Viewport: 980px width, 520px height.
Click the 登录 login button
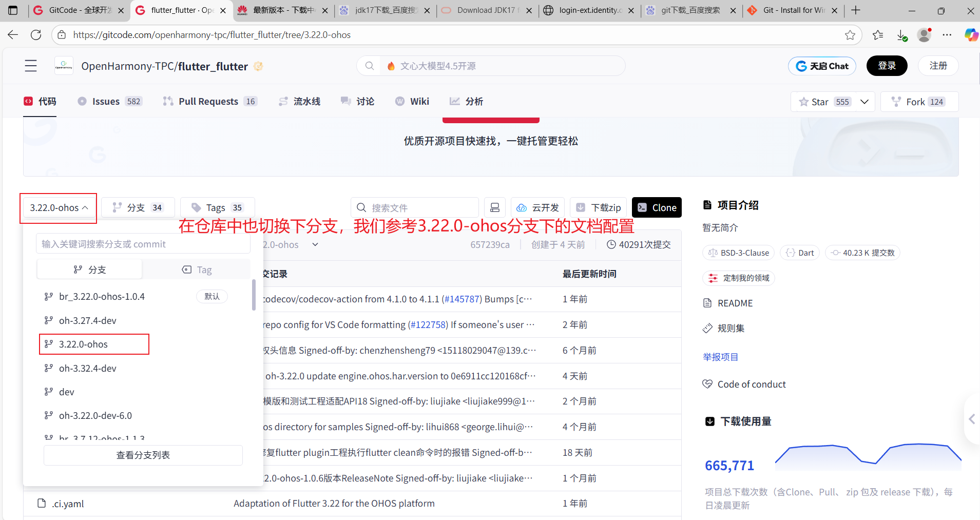pos(887,66)
